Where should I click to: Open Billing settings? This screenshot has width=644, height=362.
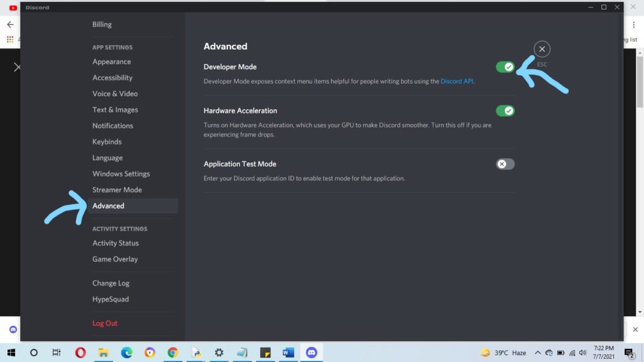(x=102, y=25)
